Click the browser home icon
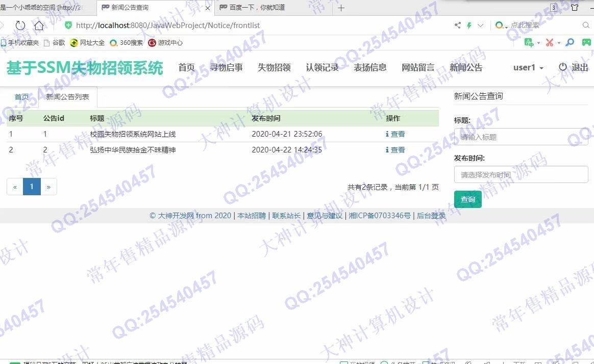 coord(39,25)
